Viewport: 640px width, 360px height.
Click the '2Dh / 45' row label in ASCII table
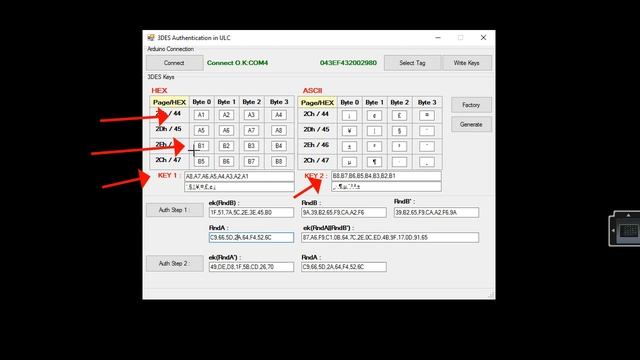coord(316,130)
